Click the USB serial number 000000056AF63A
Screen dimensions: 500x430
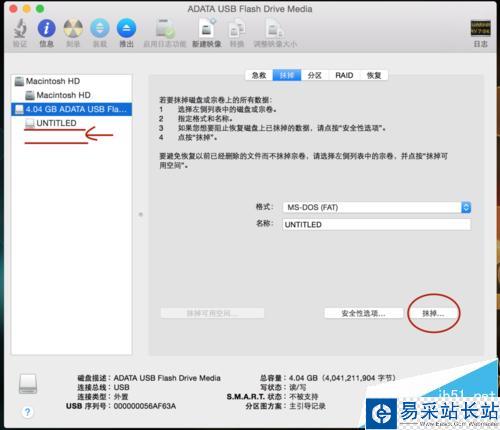[x=145, y=406]
